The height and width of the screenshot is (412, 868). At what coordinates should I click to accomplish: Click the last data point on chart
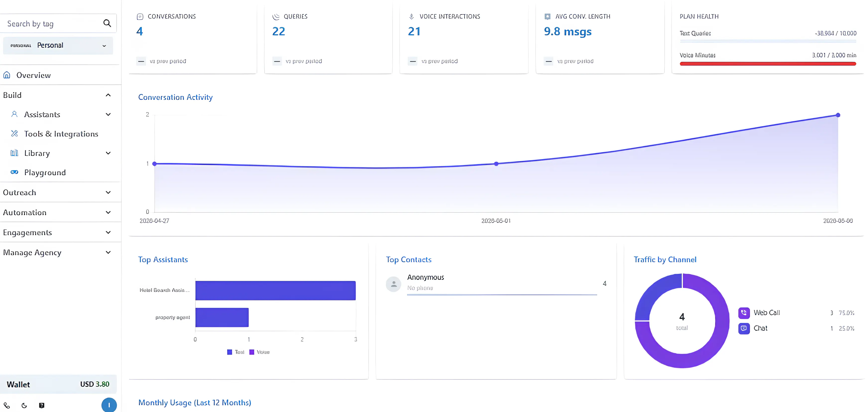click(838, 115)
